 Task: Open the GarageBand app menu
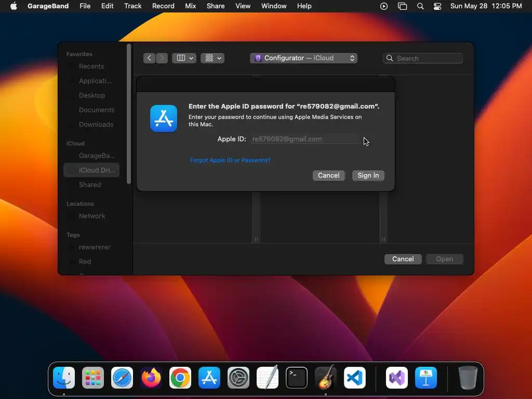(x=48, y=6)
